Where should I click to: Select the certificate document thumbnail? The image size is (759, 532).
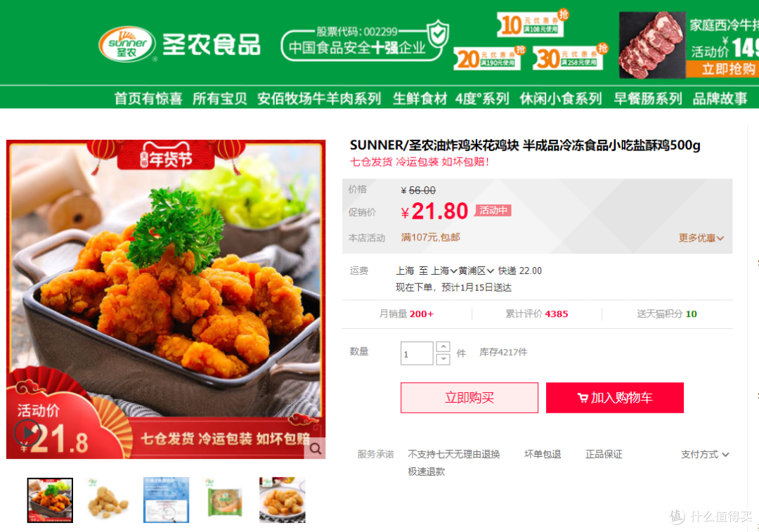166,500
